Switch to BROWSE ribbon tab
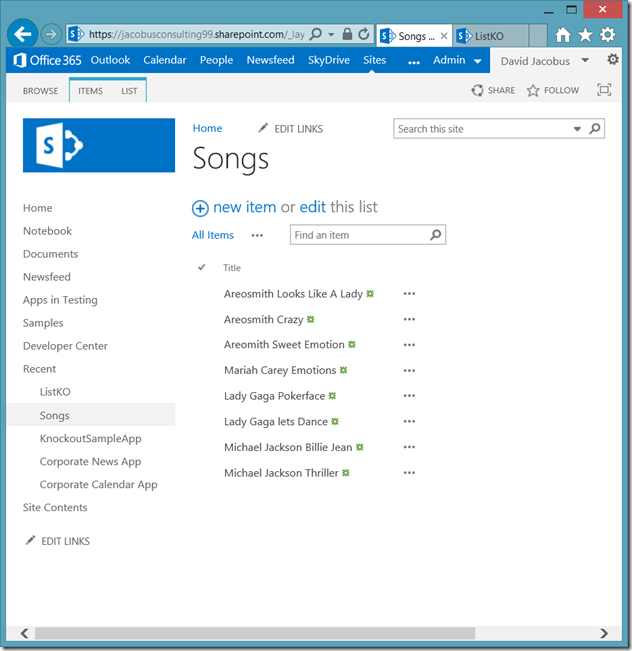Screen dimensions: 632x651 pyautogui.click(x=40, y=91)
